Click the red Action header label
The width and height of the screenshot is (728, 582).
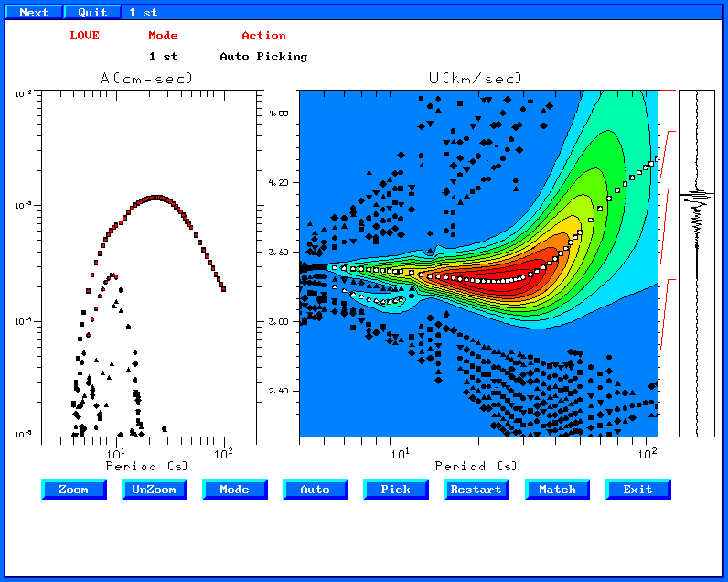(x=263, y=36)
